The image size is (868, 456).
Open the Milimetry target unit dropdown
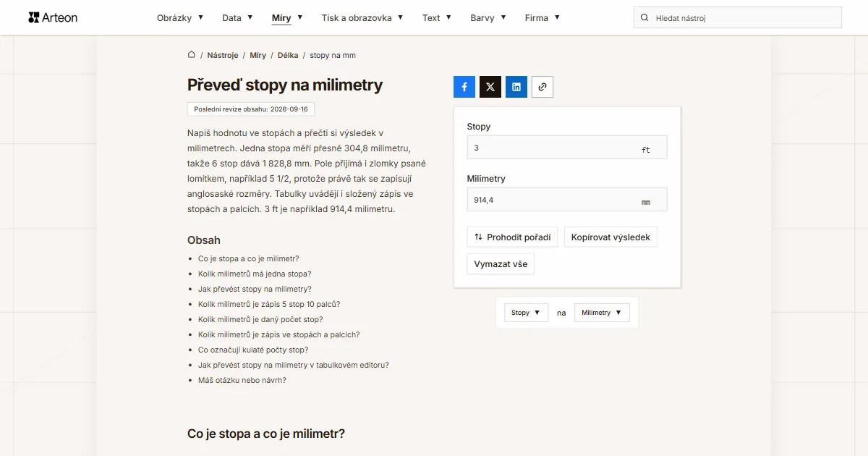[x=602, y=313]
